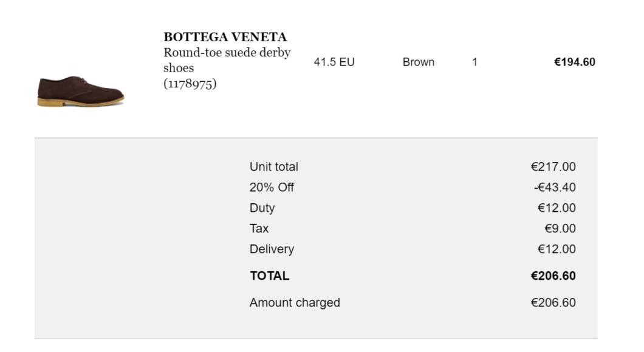This screenshot has height=352, width=644.
Task: Click the €9.00 tax amount
Action: 560,228
